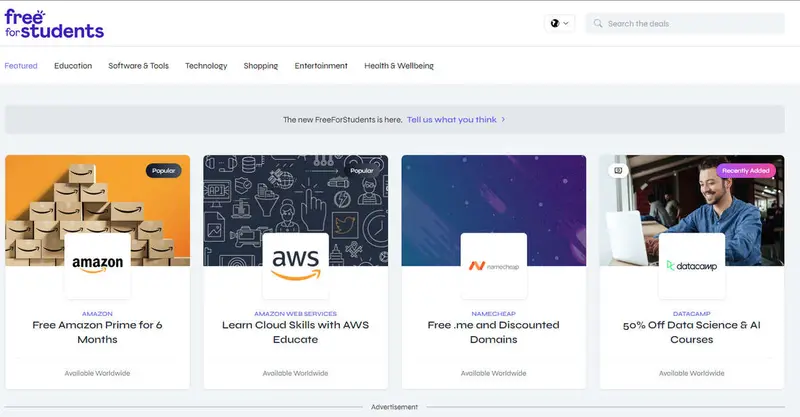Click the DataCamp logo tile
The width and height of the screenshot is (800, 417).
692,265
